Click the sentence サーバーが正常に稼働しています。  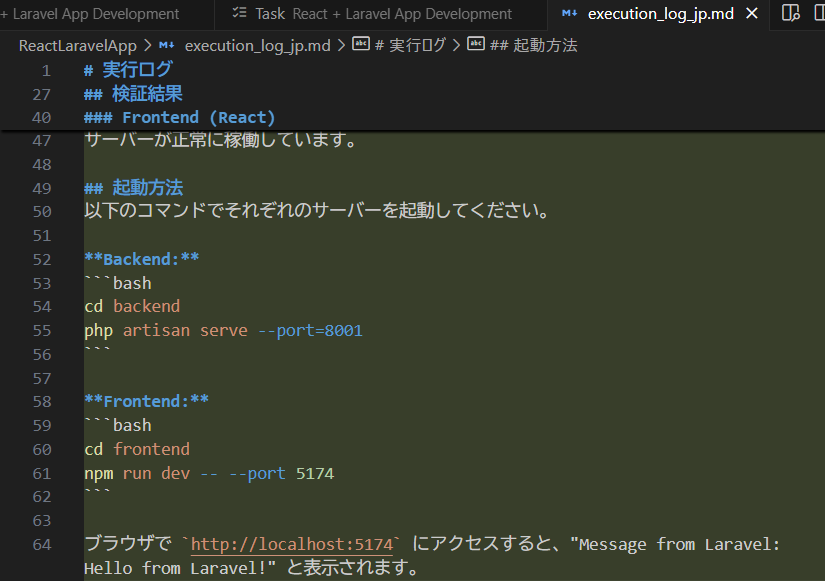221,140
